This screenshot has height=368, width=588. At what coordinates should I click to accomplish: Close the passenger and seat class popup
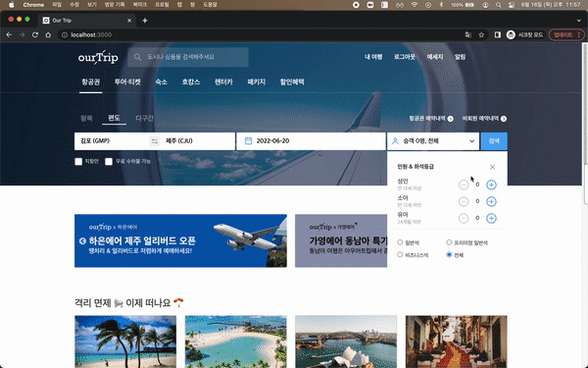pos(492,167)
